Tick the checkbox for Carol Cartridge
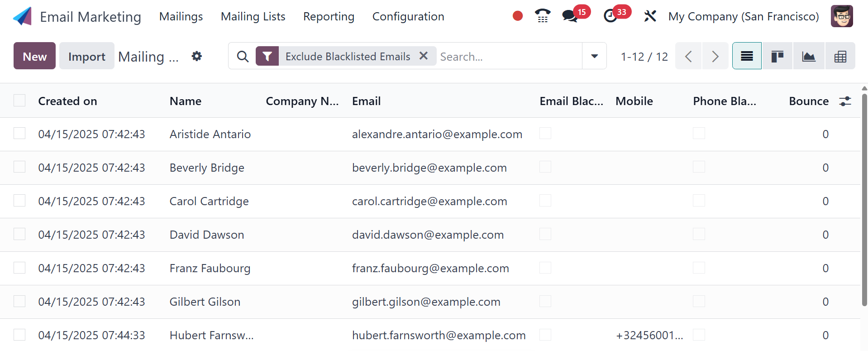Image resolution: width=868 pixels, height=351 pixels. [19, 201]
